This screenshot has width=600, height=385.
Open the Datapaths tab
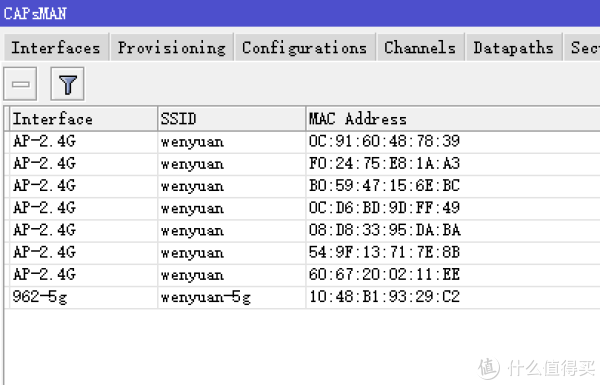pos(514,47)
